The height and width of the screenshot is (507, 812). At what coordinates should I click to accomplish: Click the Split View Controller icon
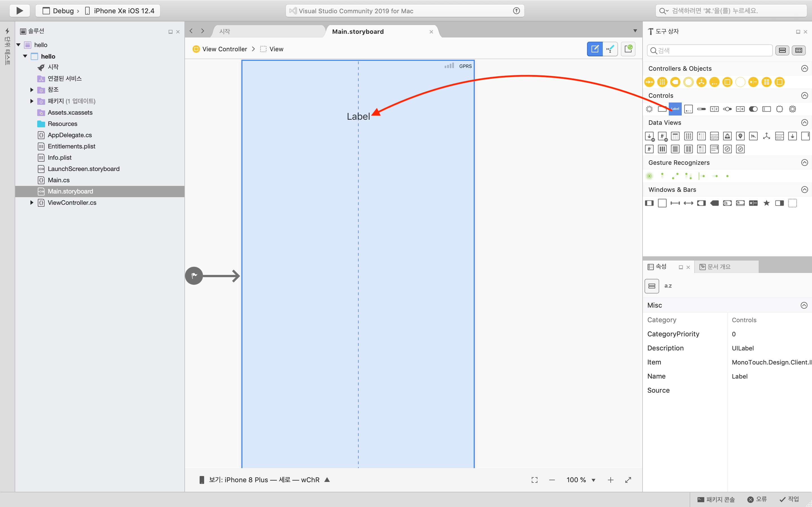[727, 82]
